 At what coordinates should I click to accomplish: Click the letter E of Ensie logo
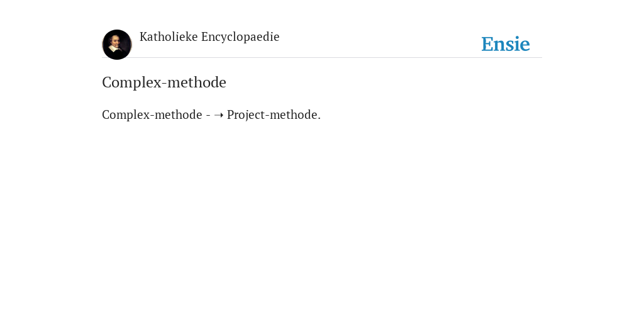click(487, 44)
